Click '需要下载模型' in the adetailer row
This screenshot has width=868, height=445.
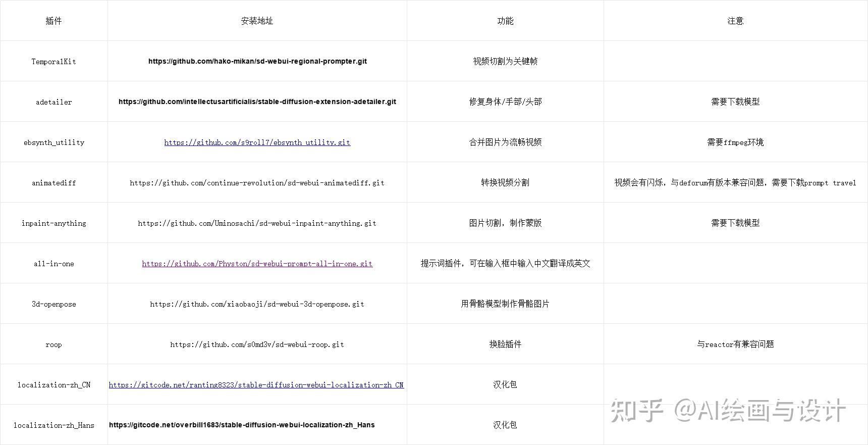[x=735, y=102]
